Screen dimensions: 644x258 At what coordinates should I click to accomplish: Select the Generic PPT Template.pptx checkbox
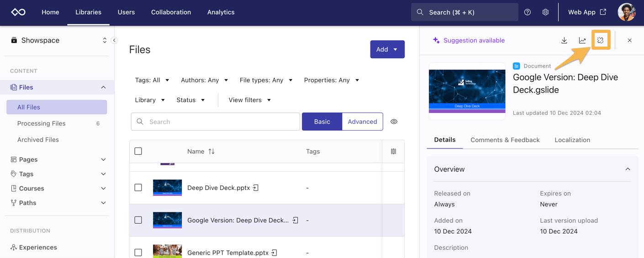coord(138,253)
